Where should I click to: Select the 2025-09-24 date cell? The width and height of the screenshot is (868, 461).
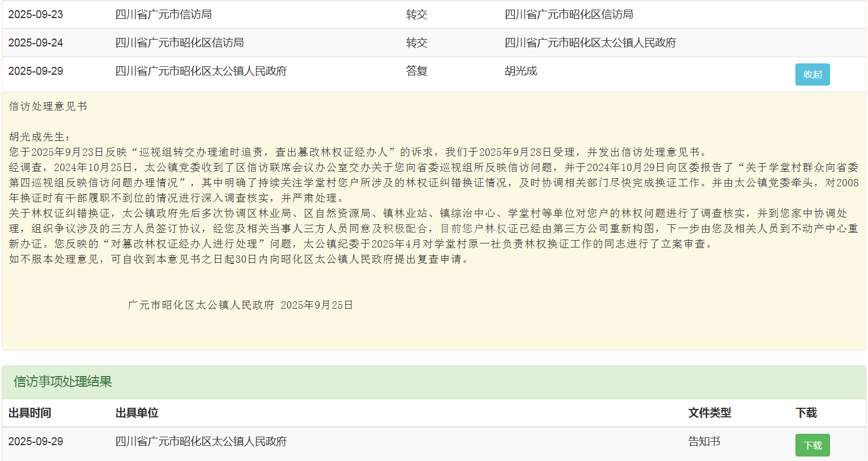coord(36,43)
